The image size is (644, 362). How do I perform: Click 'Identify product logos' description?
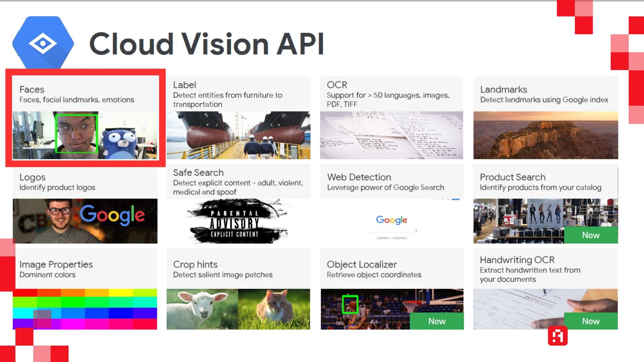57,188
